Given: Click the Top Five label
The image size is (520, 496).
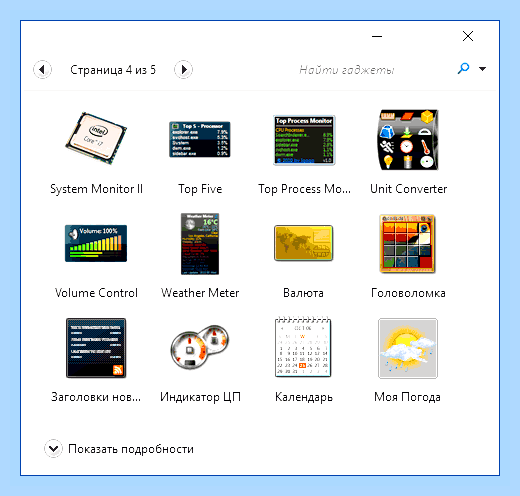Looking at the screenshot, I should pos(200,189).
